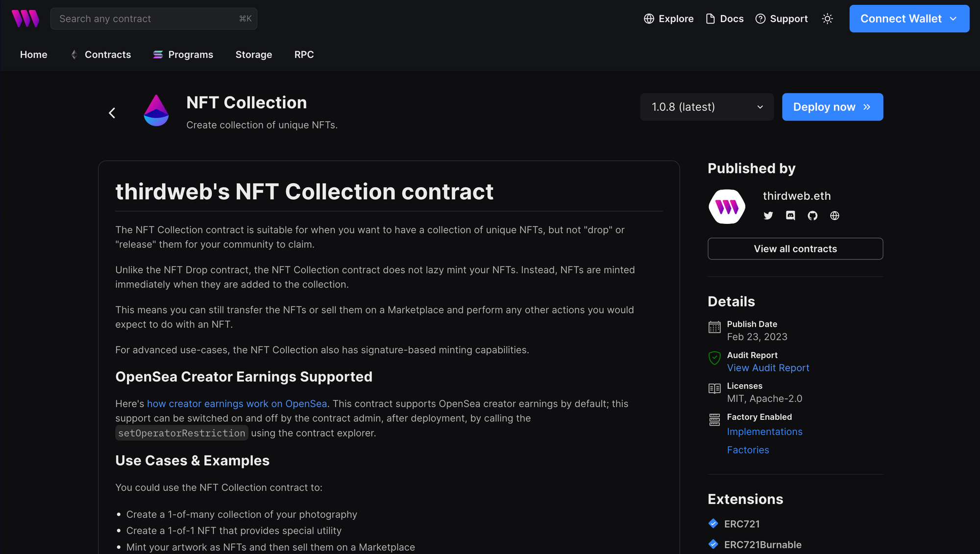
Task: Click the publisher's website globe icon
Action: [x=835, y=216]
